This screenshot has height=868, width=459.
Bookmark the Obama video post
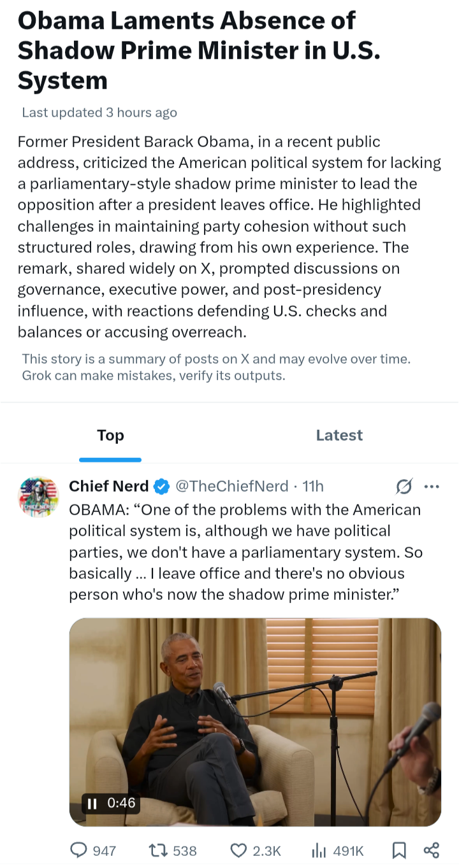click(399, 850)
